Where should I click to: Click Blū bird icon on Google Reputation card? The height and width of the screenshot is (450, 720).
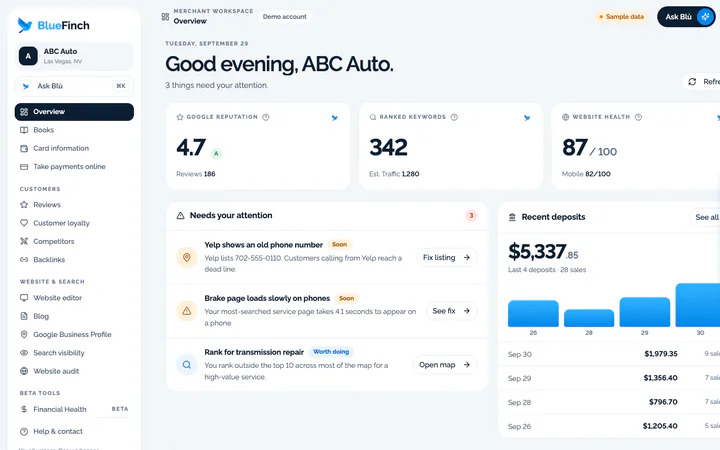335,118
